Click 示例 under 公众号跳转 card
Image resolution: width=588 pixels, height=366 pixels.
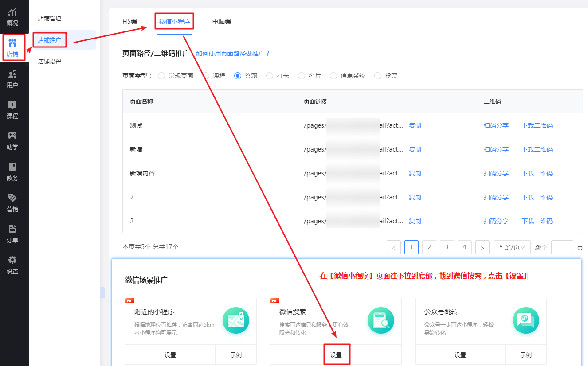[x=526, y=355]
